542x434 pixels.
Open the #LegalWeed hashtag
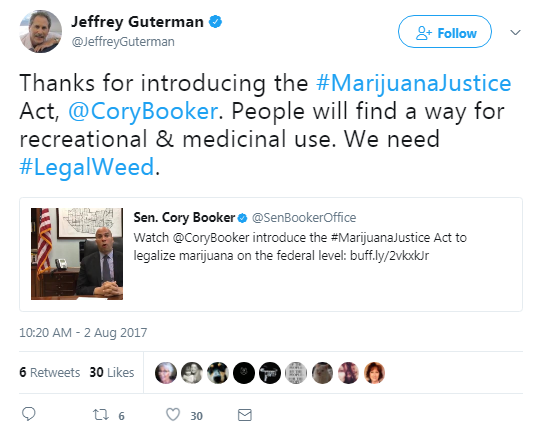coord(86,167)
